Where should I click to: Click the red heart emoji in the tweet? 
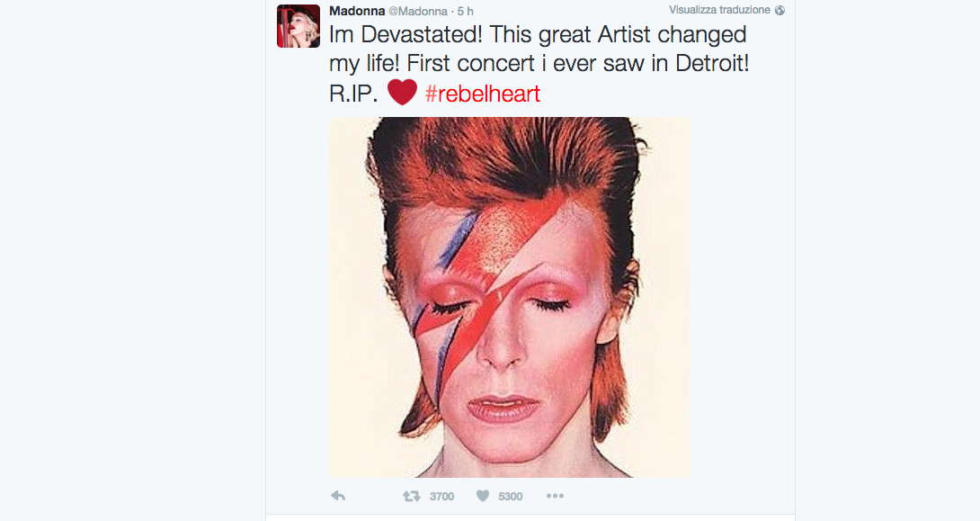click(x=402, y=93)
